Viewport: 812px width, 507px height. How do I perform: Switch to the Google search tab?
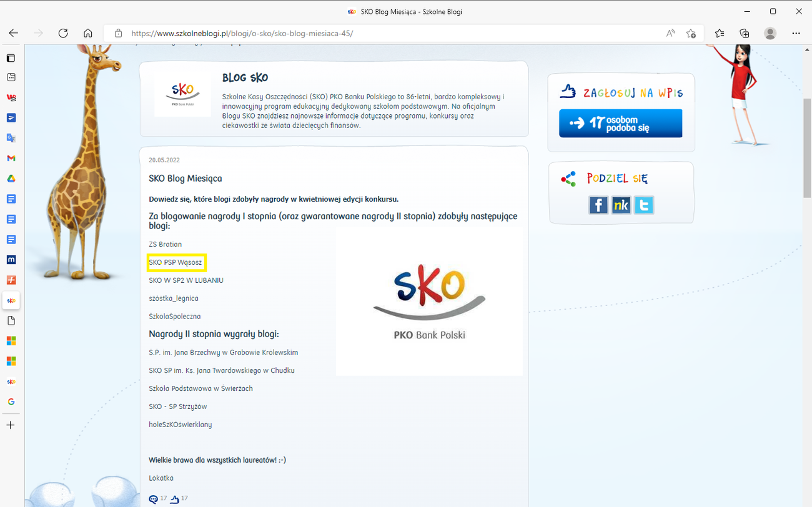(11, 401)
